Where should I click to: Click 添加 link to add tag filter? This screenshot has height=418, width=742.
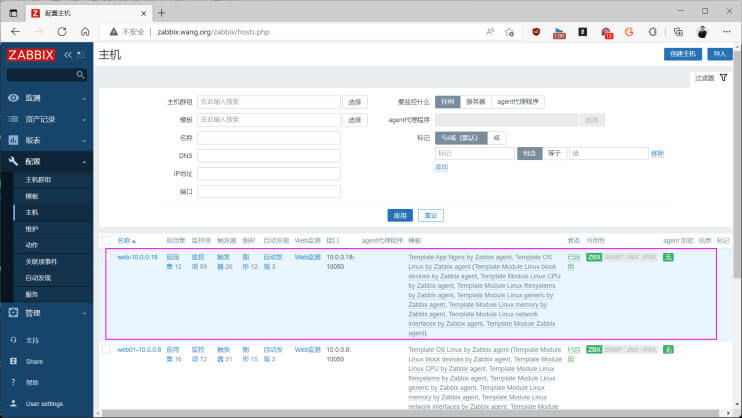[x=442, y=167]
